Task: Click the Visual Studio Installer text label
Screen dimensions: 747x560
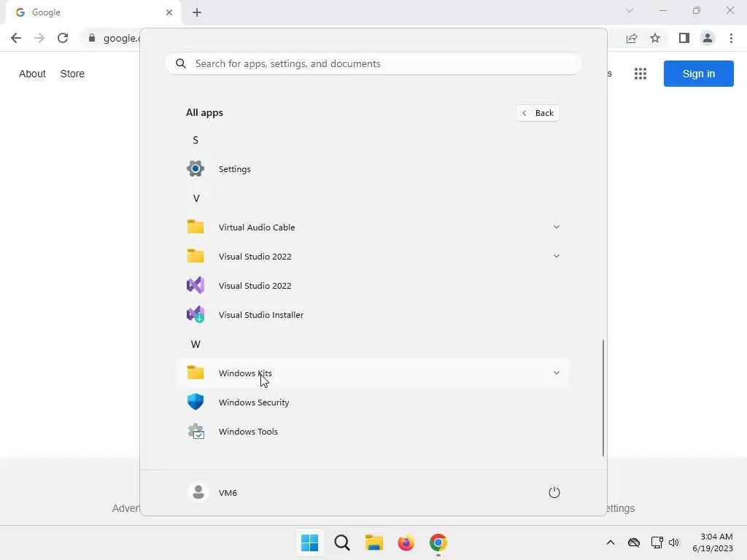Action: tap(261, 315)
